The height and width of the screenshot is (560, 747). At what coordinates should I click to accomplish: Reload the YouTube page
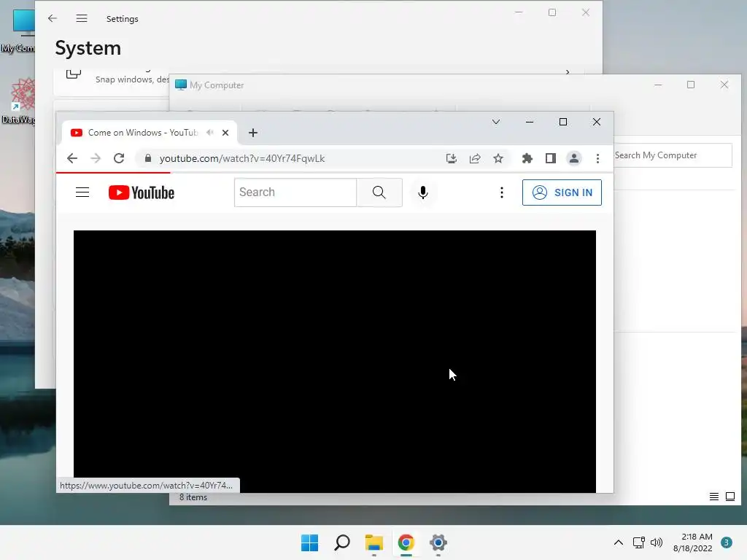(119, 158)
